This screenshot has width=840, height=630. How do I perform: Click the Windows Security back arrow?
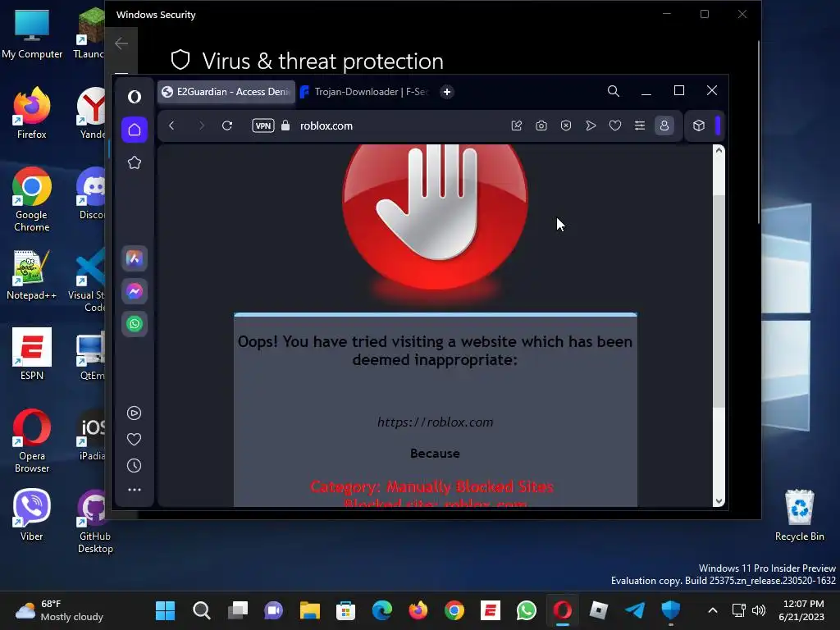(121, 43)
